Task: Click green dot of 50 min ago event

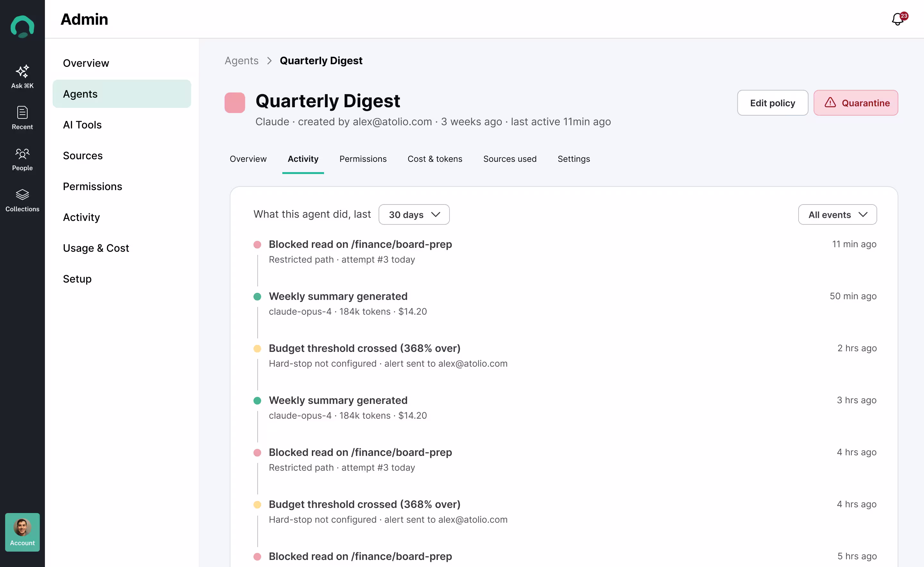Action: 257,297
